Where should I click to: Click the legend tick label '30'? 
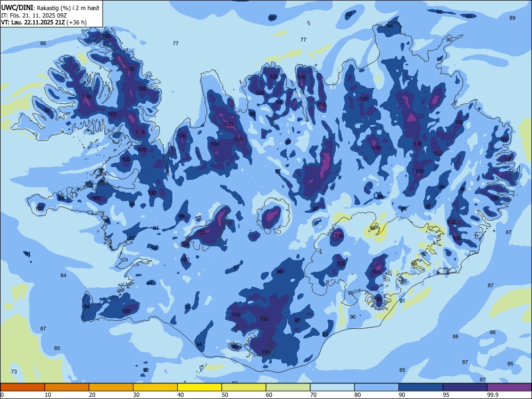click(136, 395)
